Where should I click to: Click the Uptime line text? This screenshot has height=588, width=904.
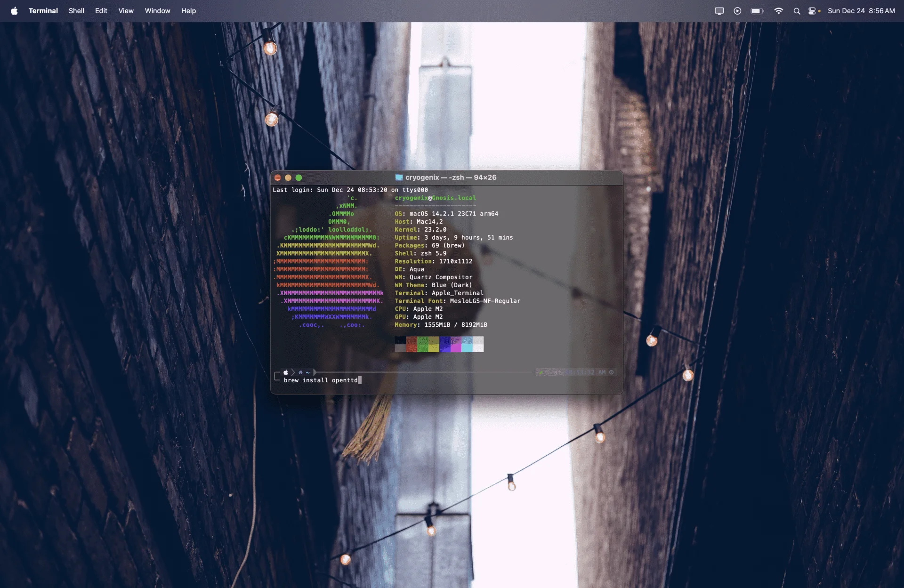454,238
